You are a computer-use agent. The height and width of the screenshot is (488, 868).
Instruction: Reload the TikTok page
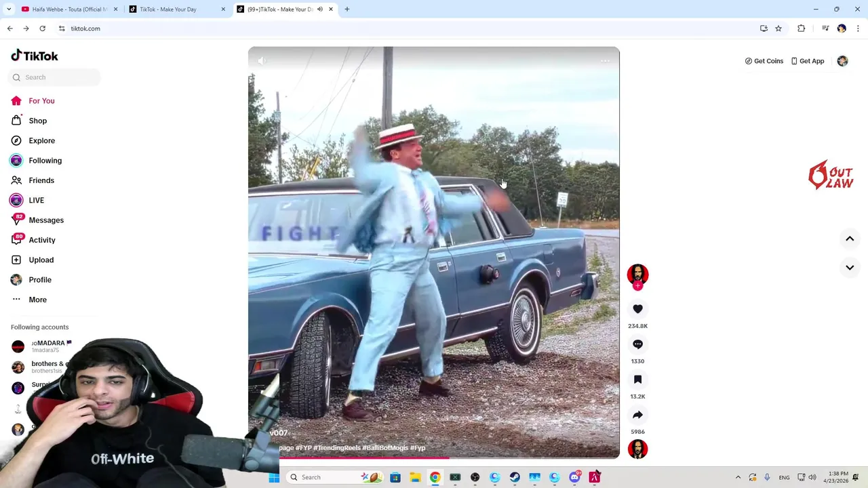click(x=43, y=28)
